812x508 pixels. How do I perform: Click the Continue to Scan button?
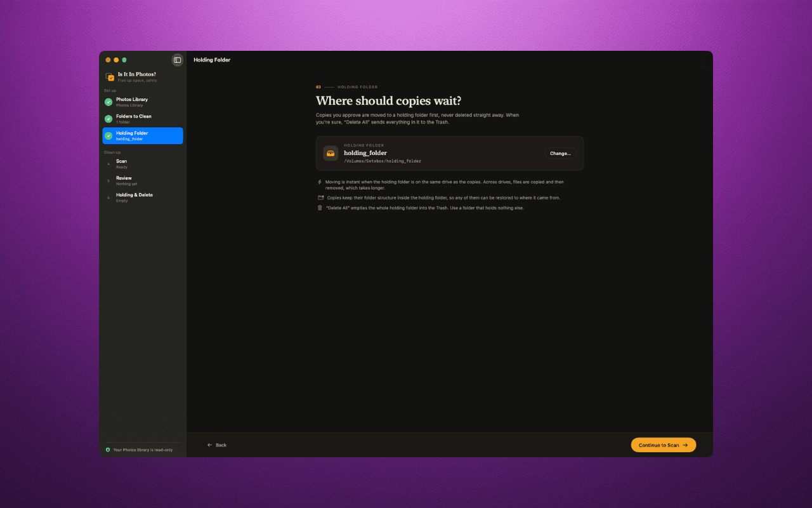click(664, 445)
